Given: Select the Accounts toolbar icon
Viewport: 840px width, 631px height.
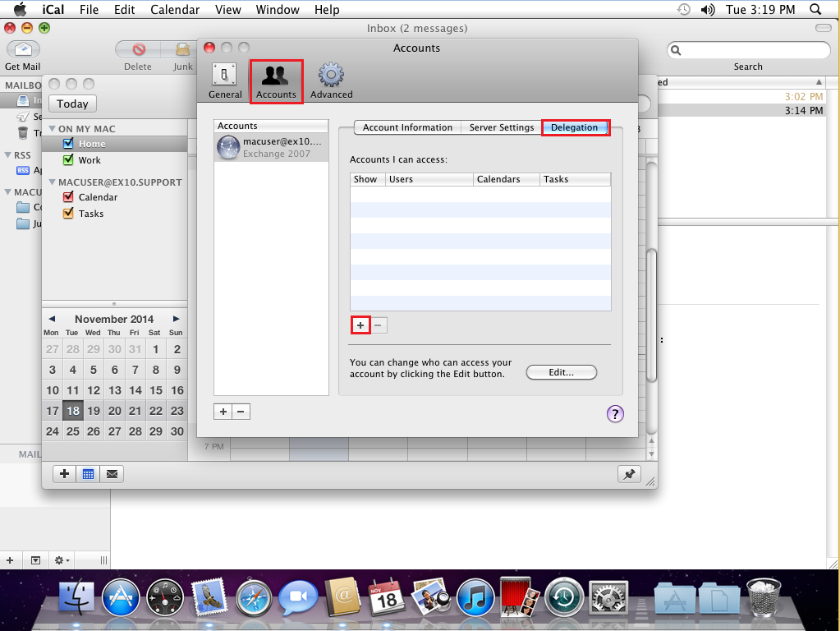Looking at the screenshot, I should point(276,78).
